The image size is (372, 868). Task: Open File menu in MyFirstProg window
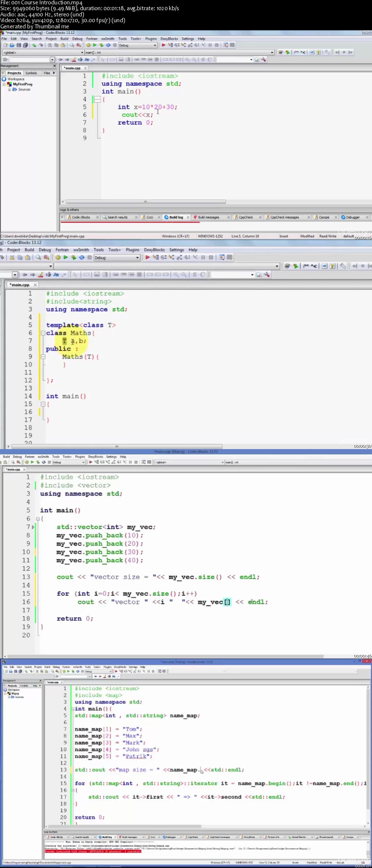pos(4,39)
